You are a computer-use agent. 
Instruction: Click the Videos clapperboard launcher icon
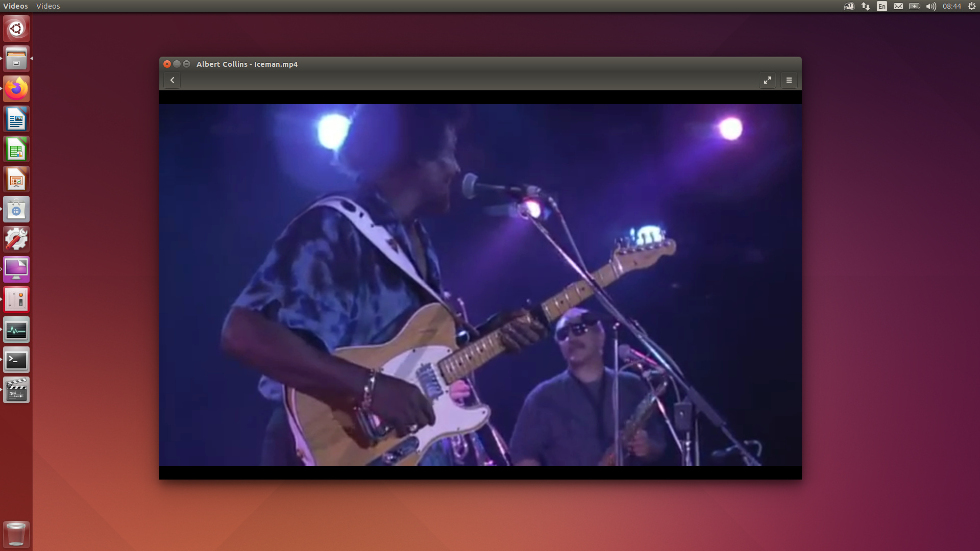[x=16, y=390]
